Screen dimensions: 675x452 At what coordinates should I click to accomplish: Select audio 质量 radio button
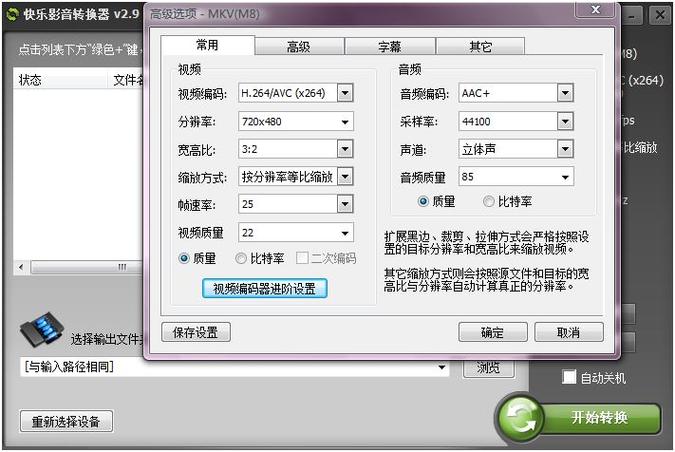(x=423, y=201)
